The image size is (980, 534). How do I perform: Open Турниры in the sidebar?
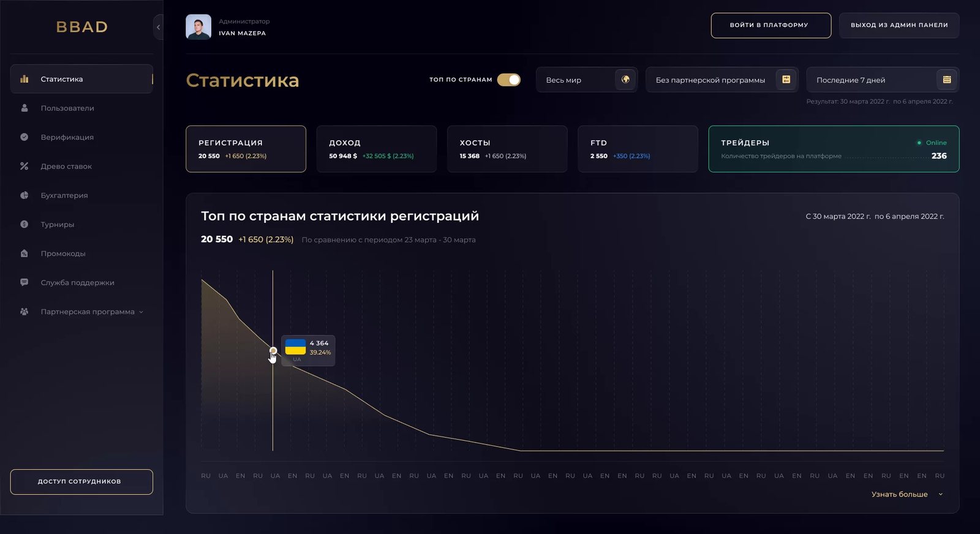[81, 224]
